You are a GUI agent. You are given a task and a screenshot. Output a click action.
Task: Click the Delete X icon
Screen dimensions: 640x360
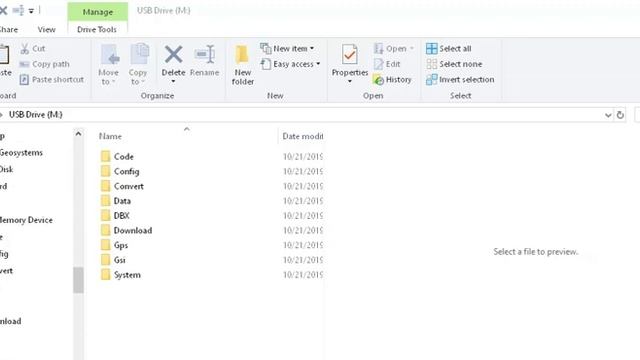[173, 54]
